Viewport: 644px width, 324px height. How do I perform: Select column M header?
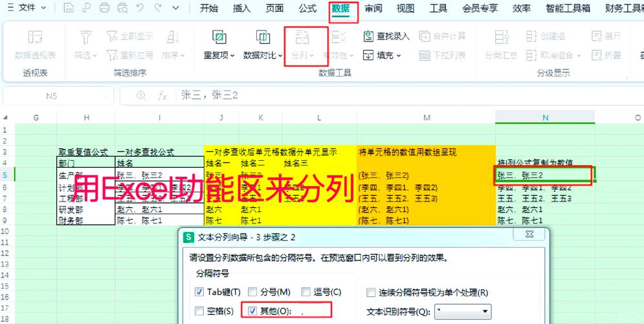[427, 117]
